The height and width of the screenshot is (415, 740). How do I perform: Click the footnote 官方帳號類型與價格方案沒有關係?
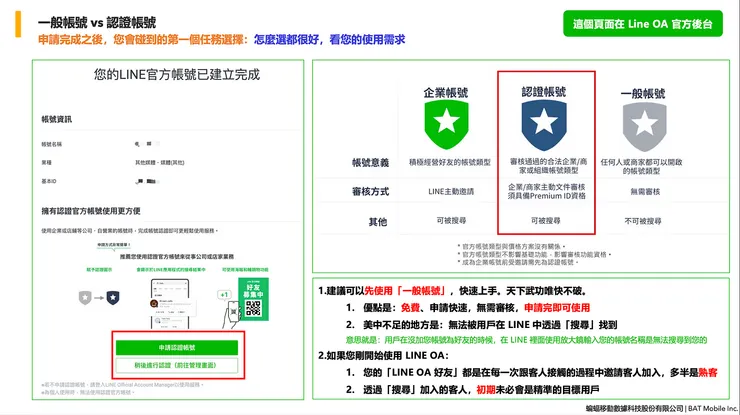(x=511, y=246)
